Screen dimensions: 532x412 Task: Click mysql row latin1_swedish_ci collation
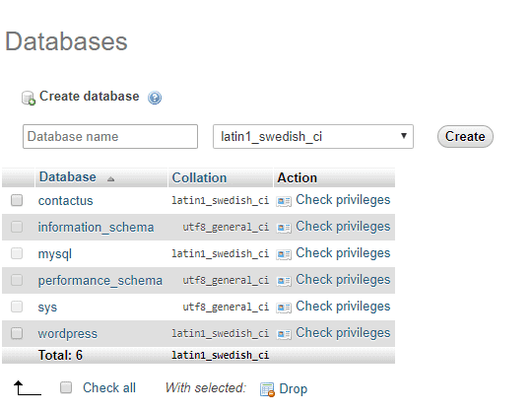pos(221,254)
